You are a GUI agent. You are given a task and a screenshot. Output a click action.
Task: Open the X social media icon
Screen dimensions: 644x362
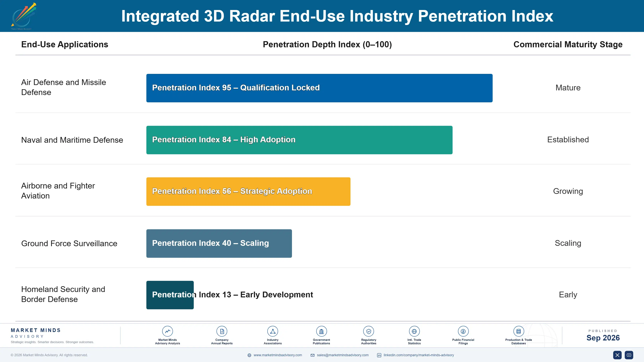617,355
